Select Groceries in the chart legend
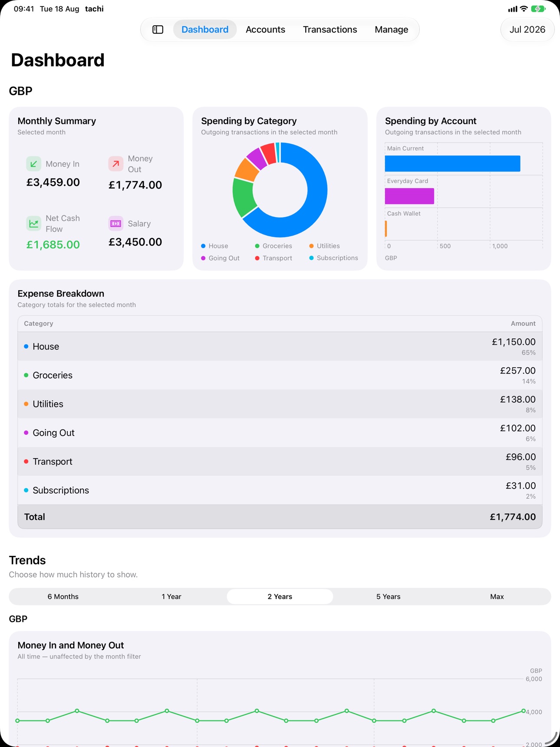The image size is (560, 747). pyautogui.click(x=273, y=246)
